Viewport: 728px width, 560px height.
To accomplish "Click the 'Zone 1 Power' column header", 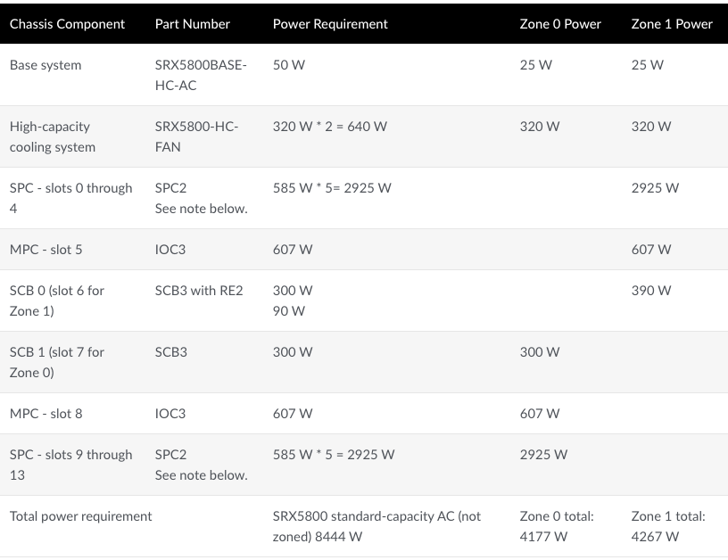I will click(x=672, y=24).
